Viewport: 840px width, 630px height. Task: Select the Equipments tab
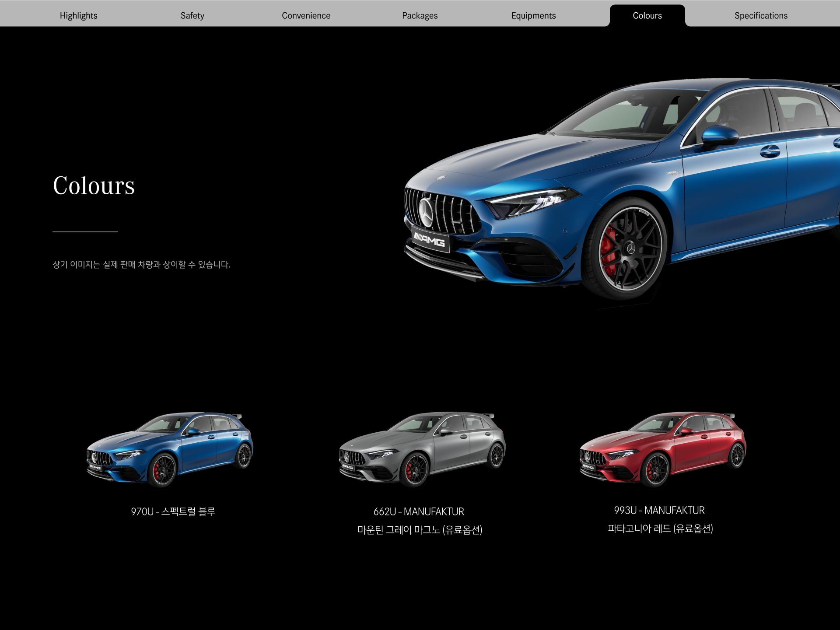[534, 16]
